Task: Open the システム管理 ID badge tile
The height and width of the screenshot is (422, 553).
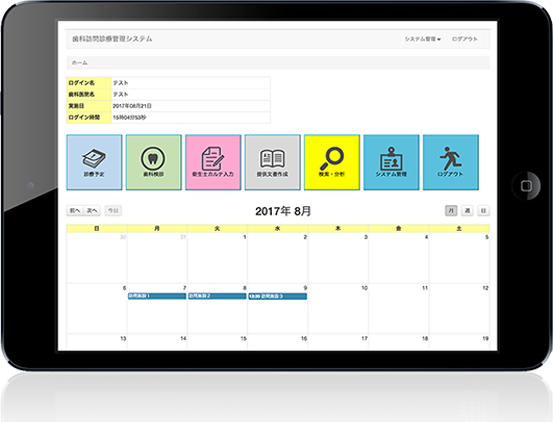Action: point(391,162)
